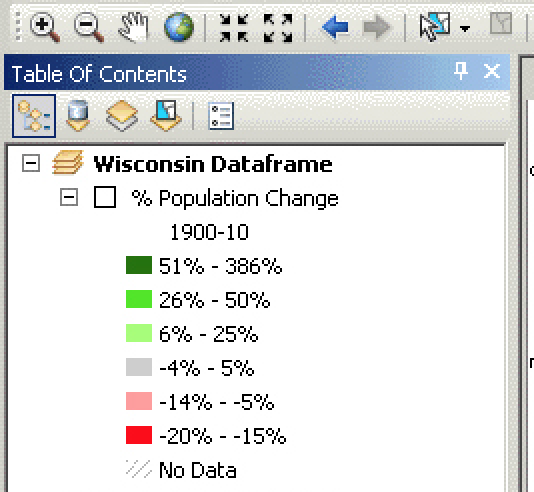Select the Zoom In tool

click(x=45, y=27)
